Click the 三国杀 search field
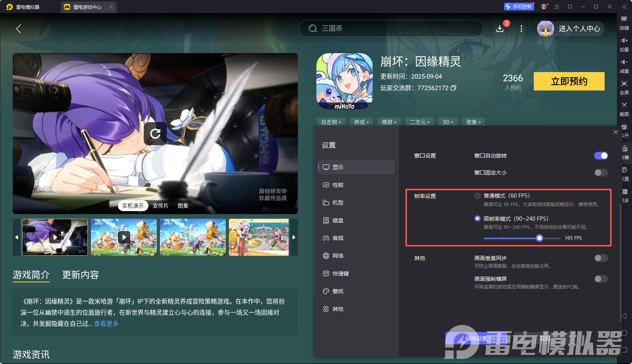Image resolution: width=632 pixels, height=364 pixels. click(390, 28)
